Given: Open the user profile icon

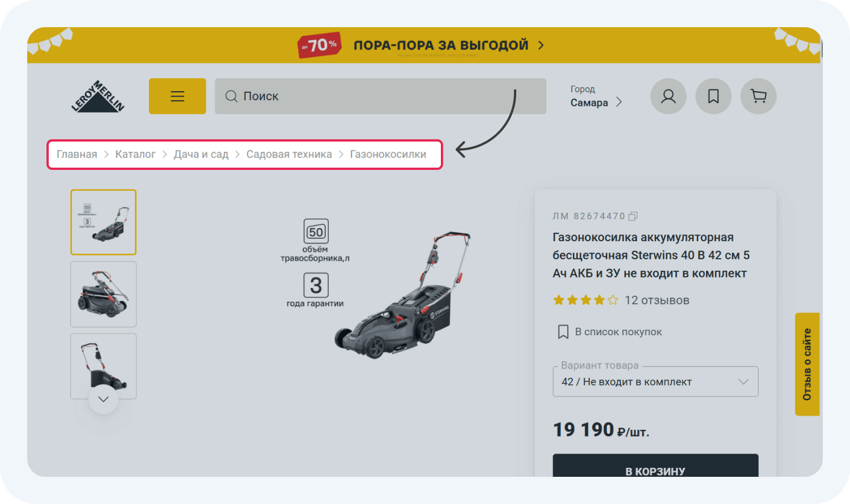Looking at the screenshot, I should (x=668, y=96).
